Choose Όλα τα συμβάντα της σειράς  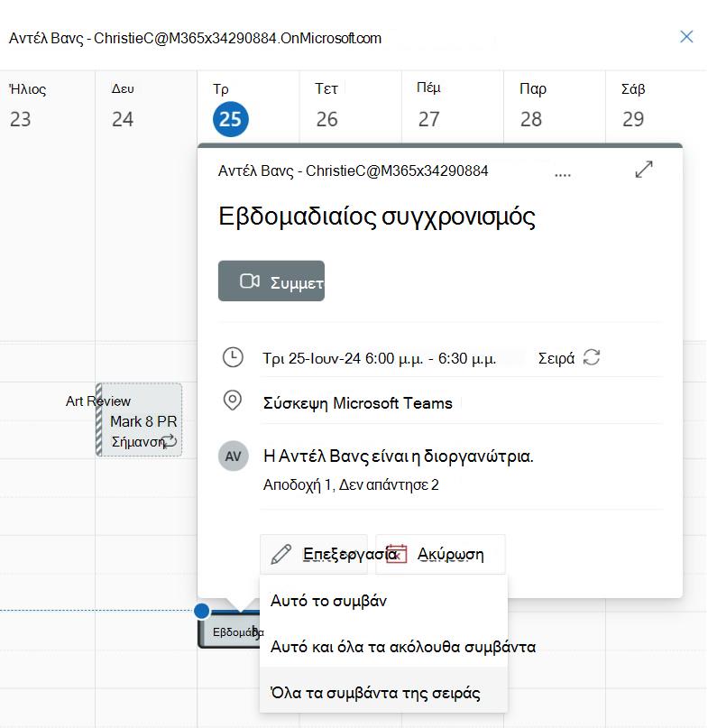point(384,692)
